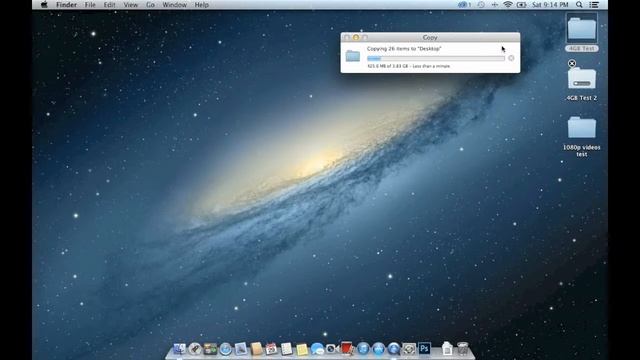The height and width of the screenshot is (360, 640).
Task: Open Reminders list icon in Dock
Action: pos(287,349)
